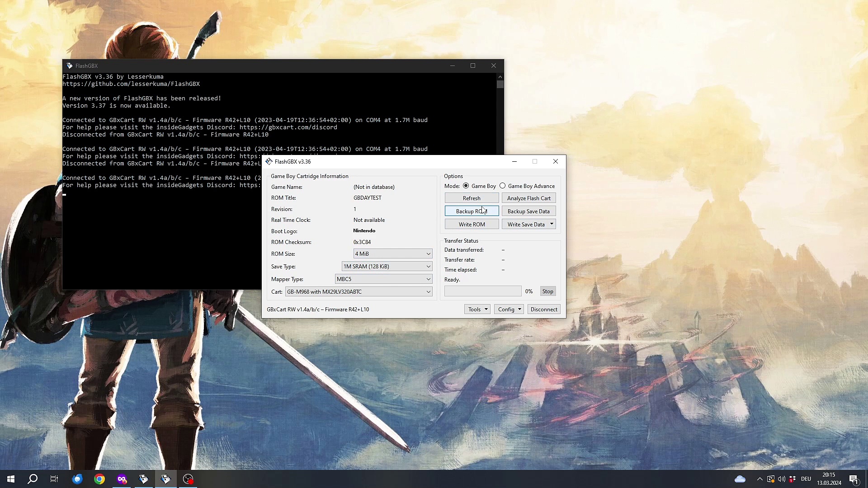Open the Tools menu button
Image resolution: width=868 pixels, height=488 pixels.
coord(477,310)
